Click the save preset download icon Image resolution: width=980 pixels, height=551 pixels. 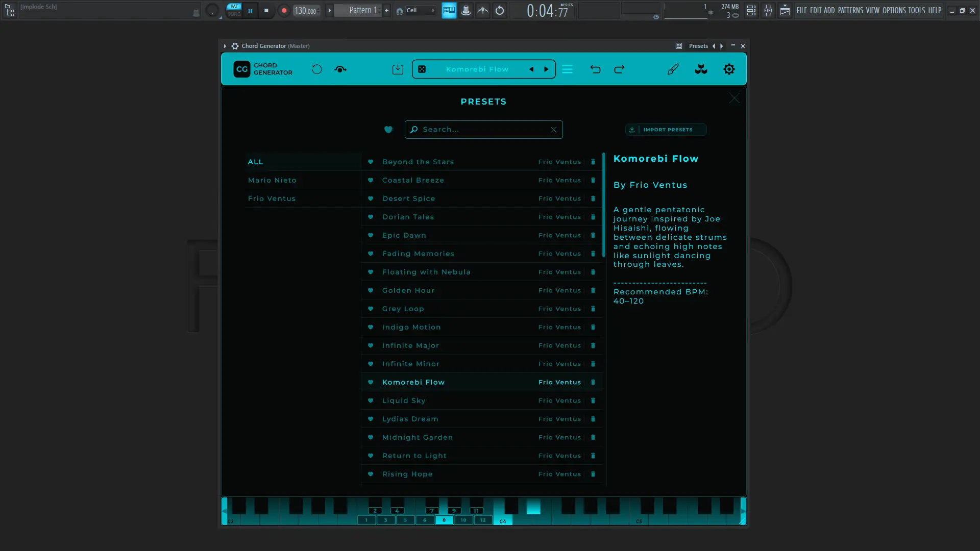(x=398, y=69)
